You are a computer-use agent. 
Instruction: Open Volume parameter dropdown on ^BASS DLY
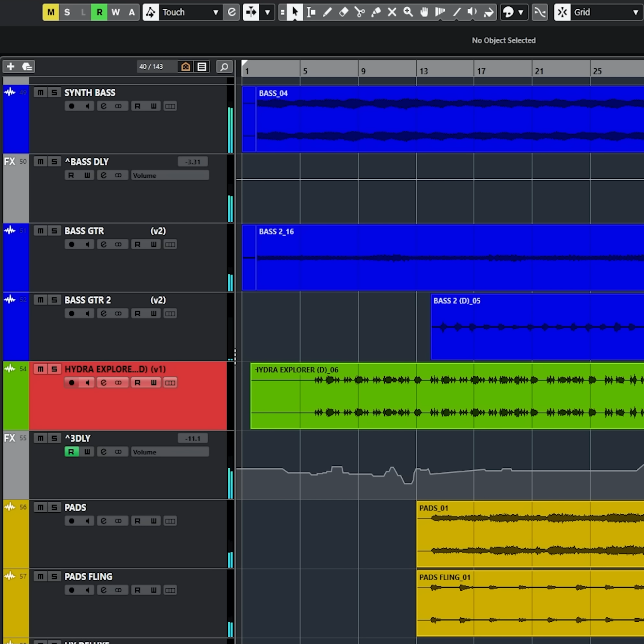click(170, 175)
